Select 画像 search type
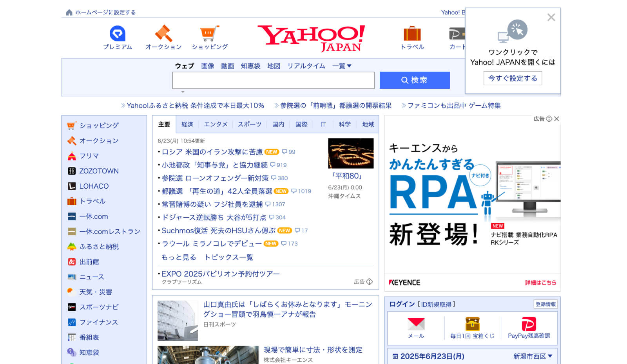The image size is (627, 364). (x=208, y=66)
